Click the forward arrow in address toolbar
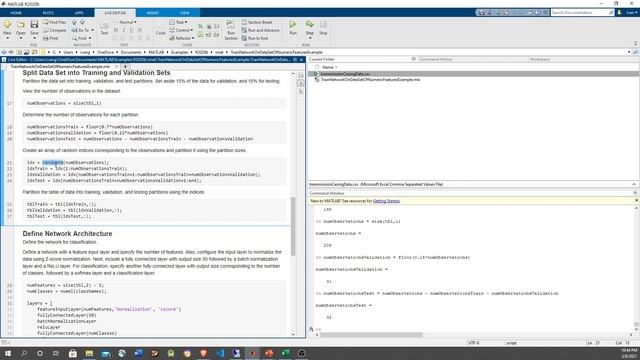Viewport: 640px width, 360px height. pyautogui.click(x=11, y=52)
